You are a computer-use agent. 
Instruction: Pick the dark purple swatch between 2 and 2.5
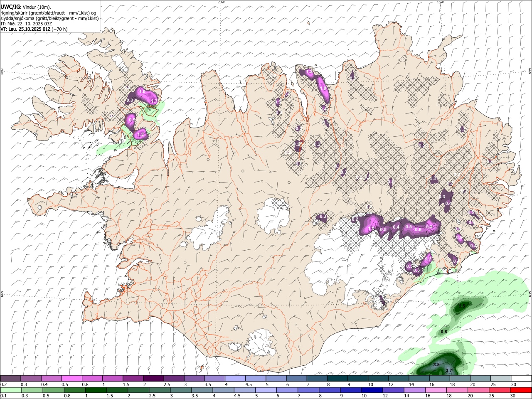pos(153,379)
